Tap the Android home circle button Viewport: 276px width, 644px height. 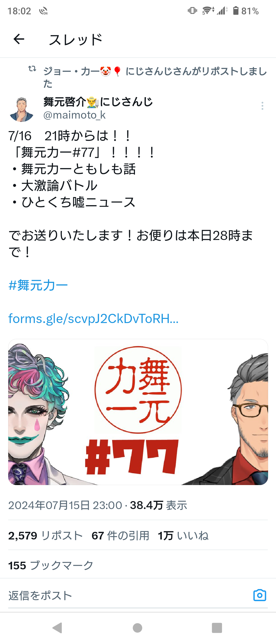137,628
